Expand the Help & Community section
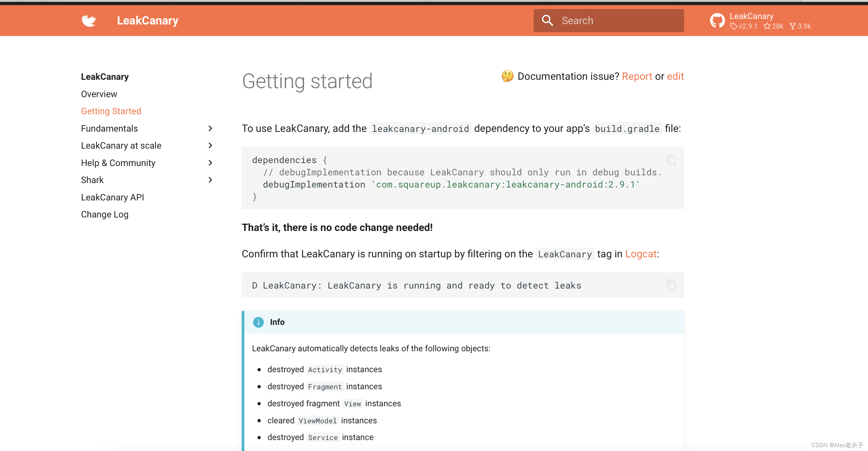Image resolution: width=868 pixels, height=451 pixels. pyautogui.click(x=210, y=162)
